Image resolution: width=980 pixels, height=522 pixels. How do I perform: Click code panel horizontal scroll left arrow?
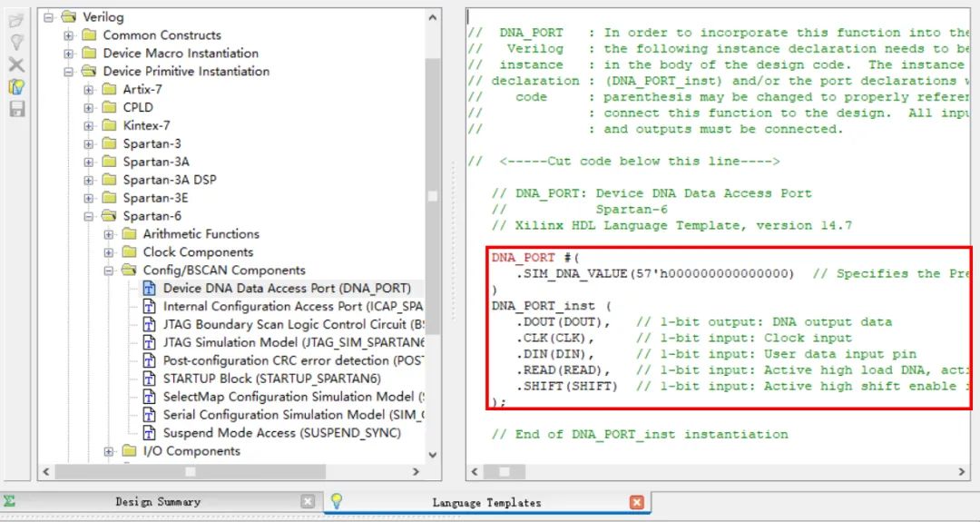click(475, 471)
